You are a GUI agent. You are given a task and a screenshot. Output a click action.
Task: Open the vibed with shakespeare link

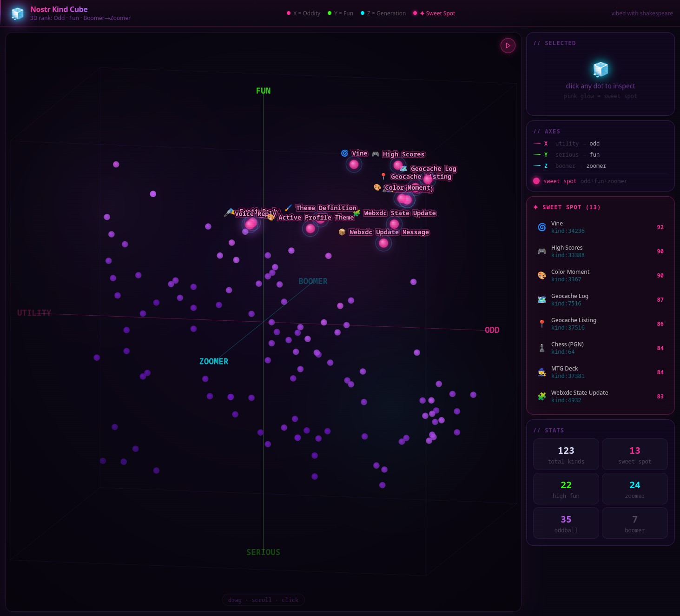click(x=642, y=13)
